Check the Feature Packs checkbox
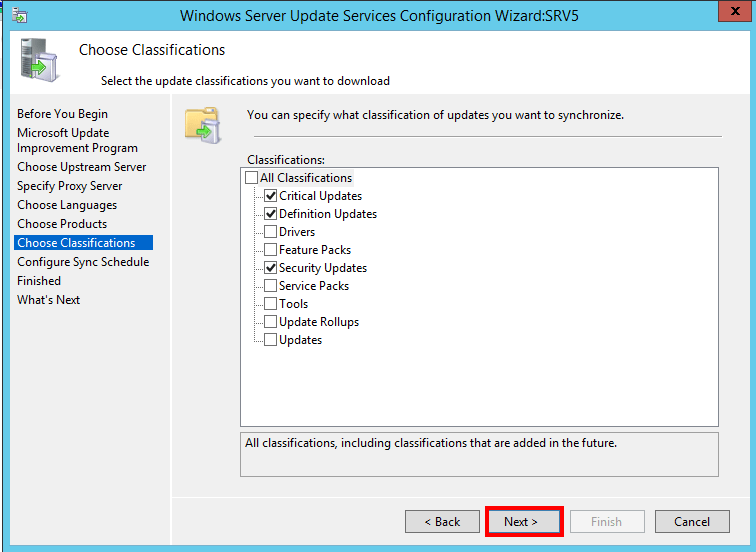The width and height of the screenshot is (756, 552). [270, 250]
